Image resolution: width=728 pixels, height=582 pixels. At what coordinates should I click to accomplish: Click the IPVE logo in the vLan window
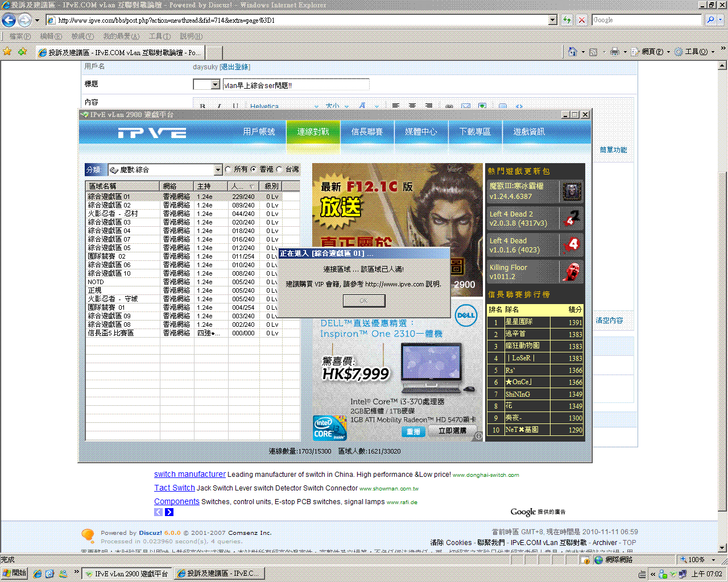point(152,133)
